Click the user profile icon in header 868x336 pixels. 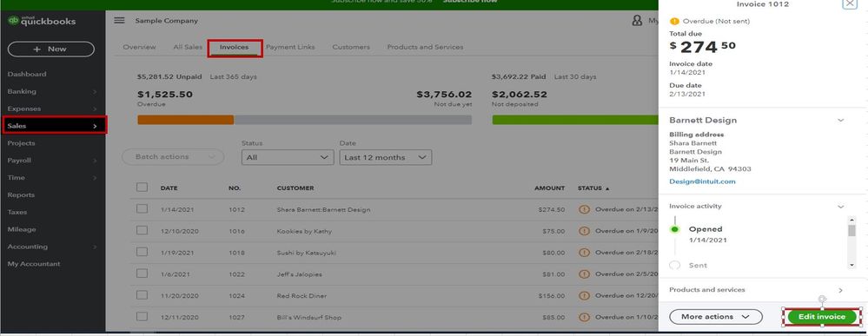point(637,21)
